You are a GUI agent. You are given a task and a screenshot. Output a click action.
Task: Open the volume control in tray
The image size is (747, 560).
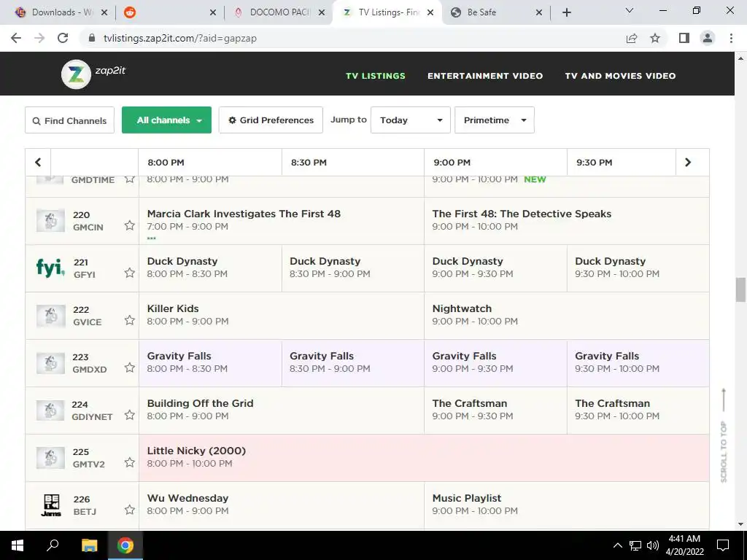tap(653, 545)
